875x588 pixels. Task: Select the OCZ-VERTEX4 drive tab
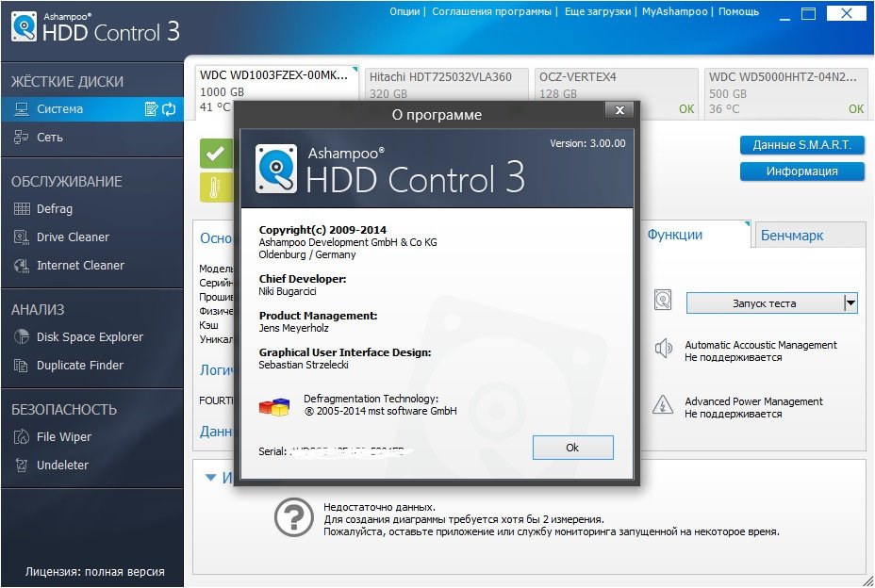(x=616, y=85)
